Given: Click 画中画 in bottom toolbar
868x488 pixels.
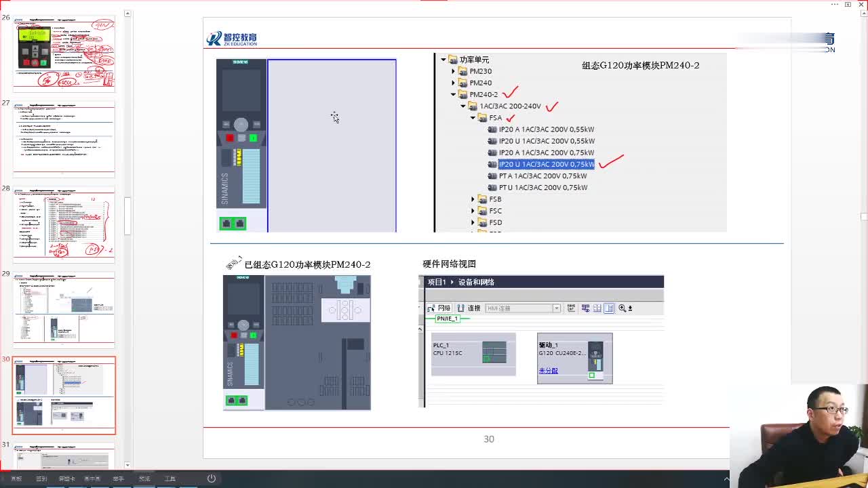Looking at the screenshot, I should (92, 479).
